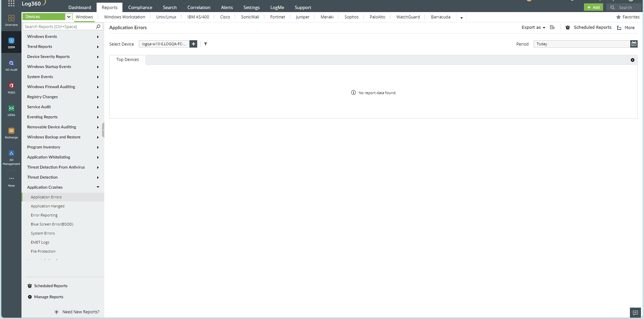Open the chat feedback icon

(635, 313)
